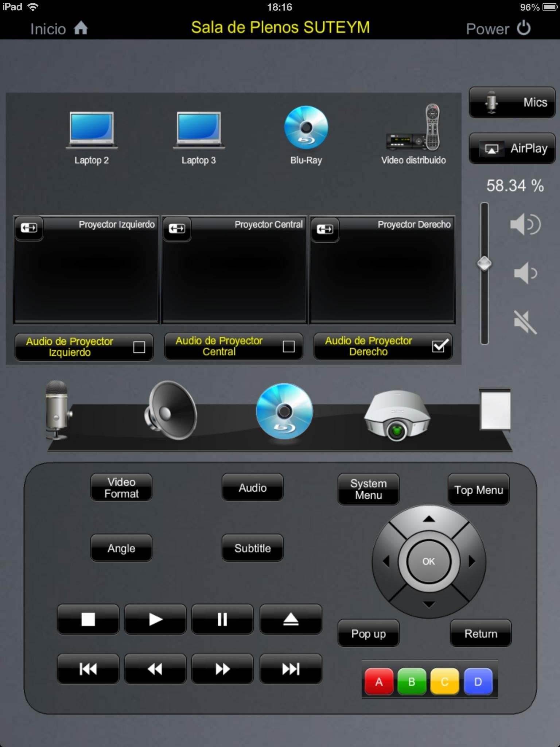The width and height of the screenshot is (560, 747).
Task: Enable Audio de Proyector Central checkbox
Action: point(288,347)
